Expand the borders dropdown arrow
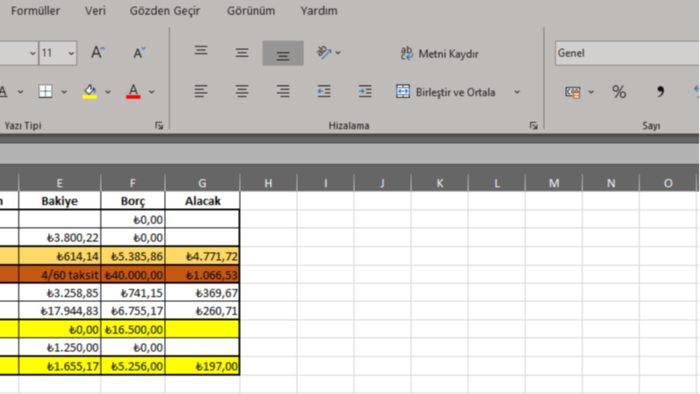The image size is (700, 394). click(x=64, y=92)
